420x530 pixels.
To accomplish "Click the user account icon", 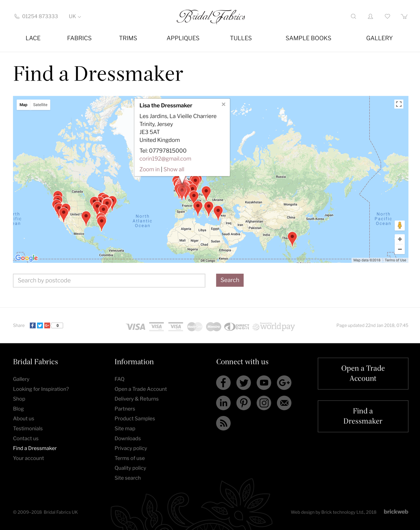I will pyautogui.click(x=370, y=17).
